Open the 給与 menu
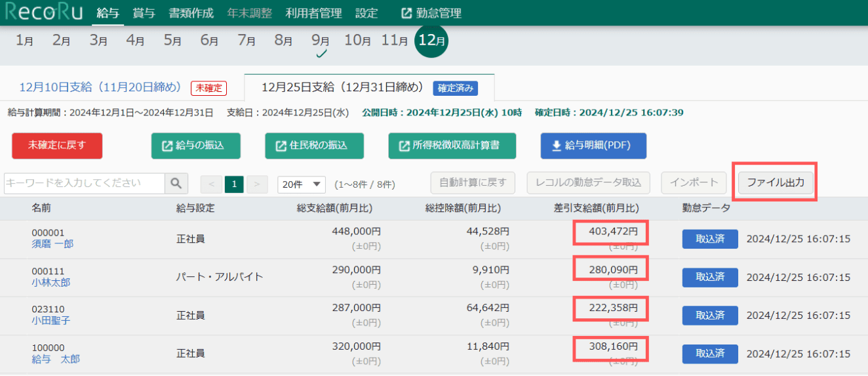The width and height of the screenshot is (868, 376). 108,13
